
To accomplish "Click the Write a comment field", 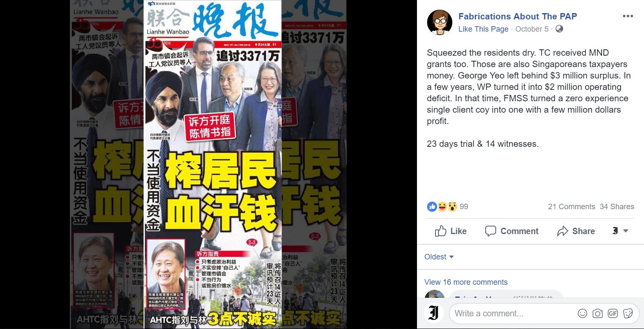I will point(512,313).
